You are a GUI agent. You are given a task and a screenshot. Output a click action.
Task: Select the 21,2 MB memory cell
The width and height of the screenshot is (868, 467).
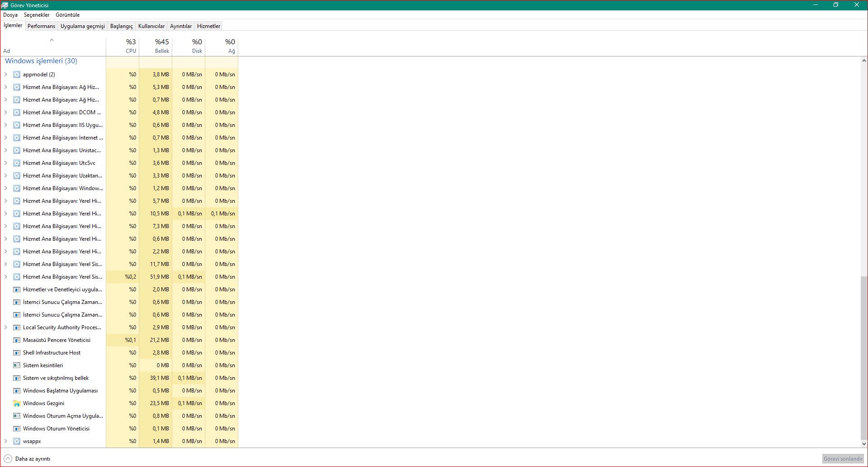pyautogui.click(x=156, y=340)
